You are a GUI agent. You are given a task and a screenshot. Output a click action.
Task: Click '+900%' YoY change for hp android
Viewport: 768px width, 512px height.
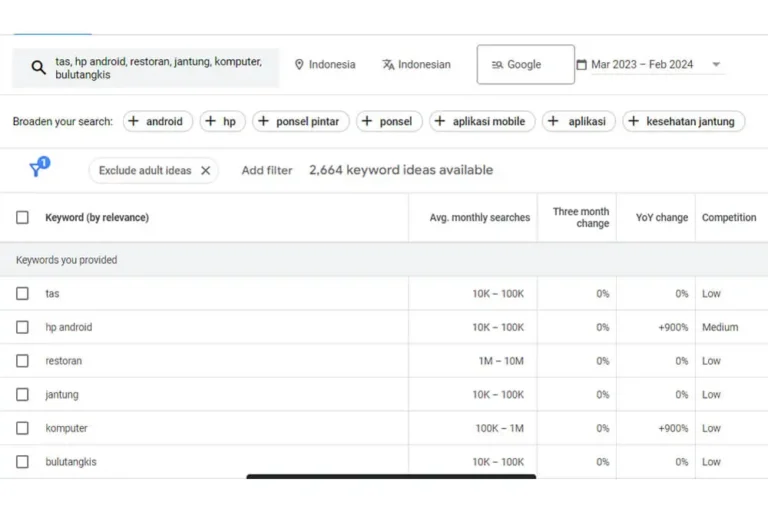[x=673, y=327]
